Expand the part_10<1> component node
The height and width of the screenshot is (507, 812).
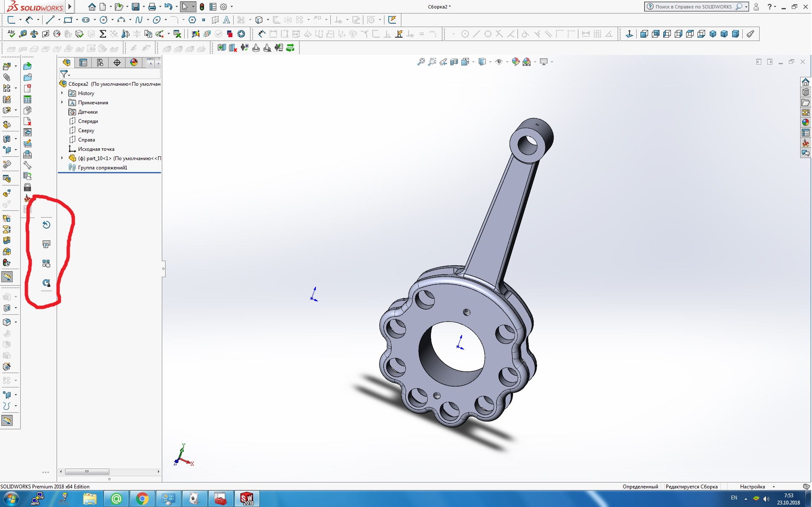(x=62, y=158)
